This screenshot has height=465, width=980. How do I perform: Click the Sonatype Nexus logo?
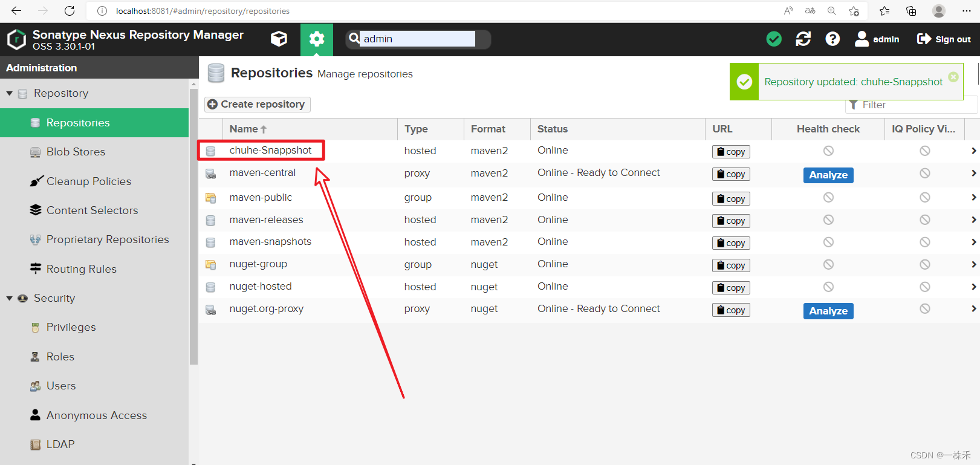click(x=16, y=40)
